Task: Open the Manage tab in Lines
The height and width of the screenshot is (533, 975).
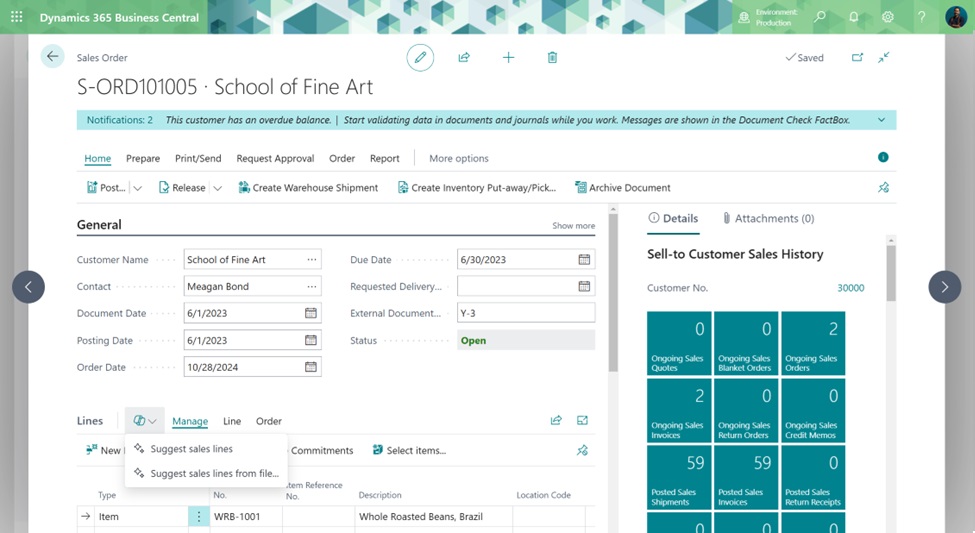Action: (190, 421)
